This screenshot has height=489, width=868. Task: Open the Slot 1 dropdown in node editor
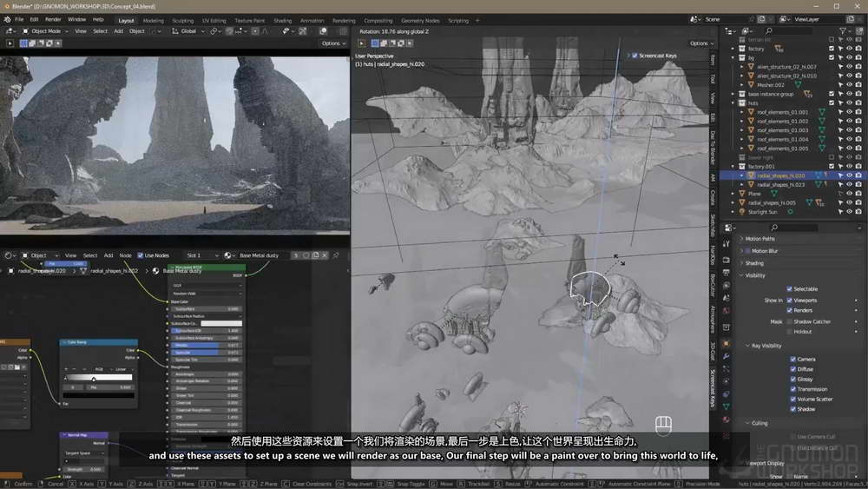(x=202, y=255)
